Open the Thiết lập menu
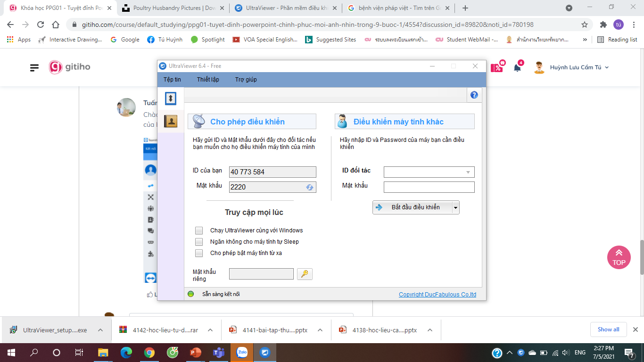Screen dimensions: 644x362 208,80
